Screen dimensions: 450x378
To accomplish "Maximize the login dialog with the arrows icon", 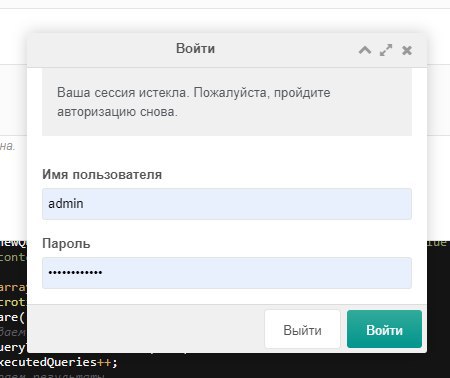I will click(x=386, y=50).
